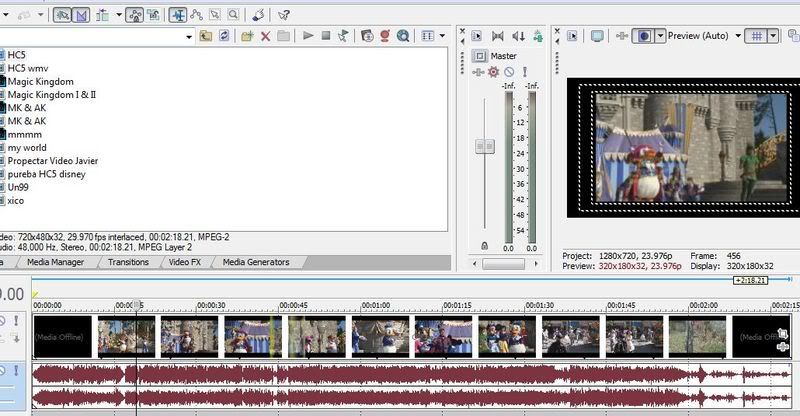Image resolution: width=800 pixels, height=416 pixels.
Task: Toggle Preview on External Monitor
Action: click(x=597, y=36)
